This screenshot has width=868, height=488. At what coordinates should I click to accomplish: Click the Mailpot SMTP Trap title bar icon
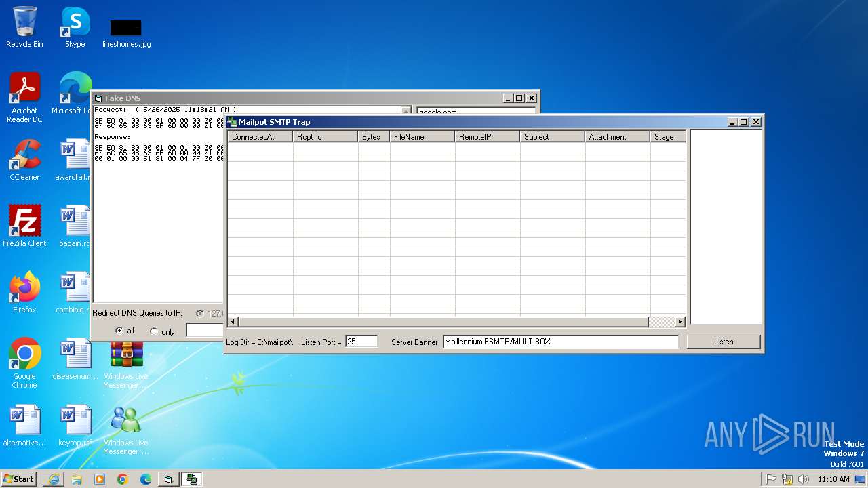point(232,122)
